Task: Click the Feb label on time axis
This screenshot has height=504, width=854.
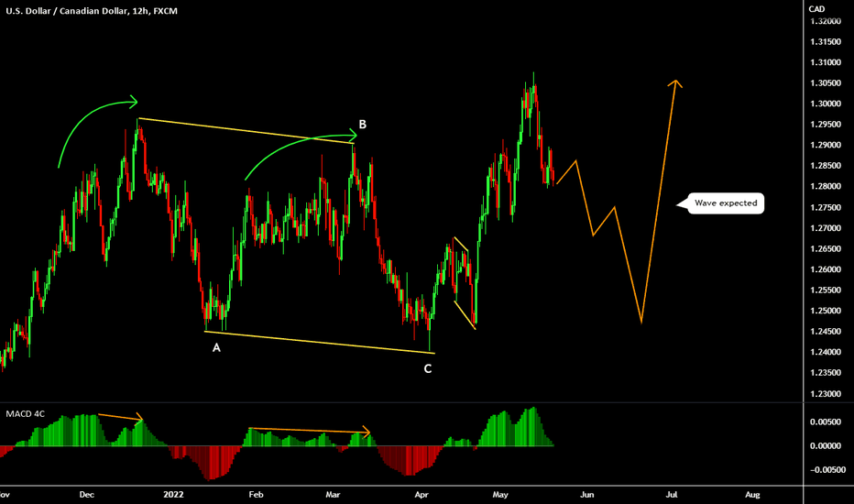Action: [256, 495]
